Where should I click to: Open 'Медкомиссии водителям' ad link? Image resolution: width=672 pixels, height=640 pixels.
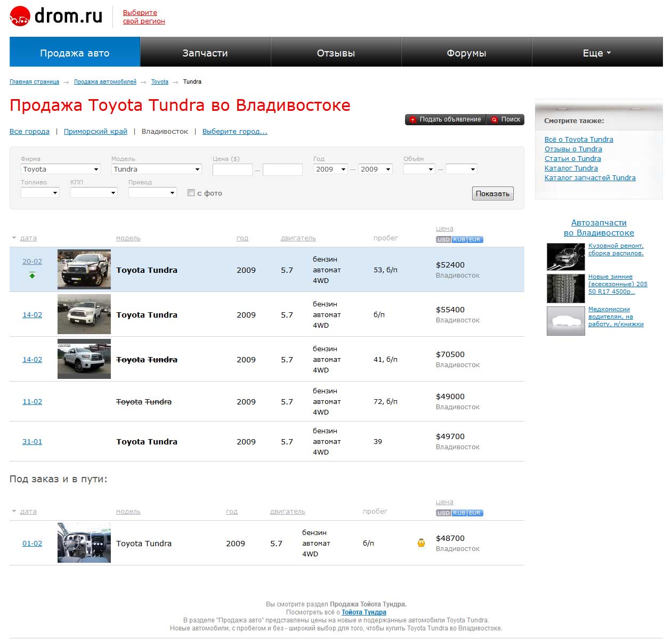coord(616,317)
